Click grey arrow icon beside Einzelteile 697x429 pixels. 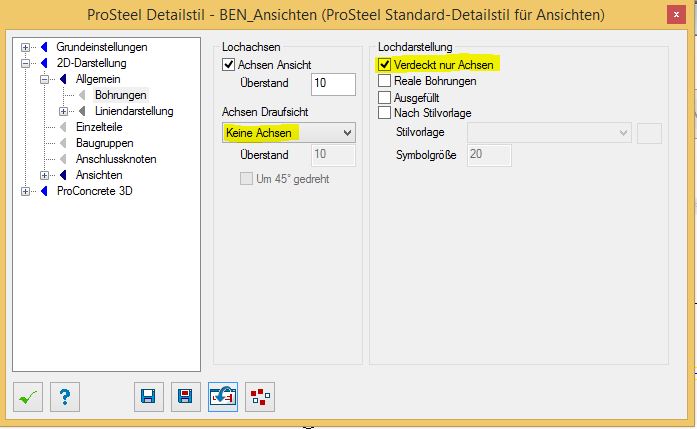63,127
